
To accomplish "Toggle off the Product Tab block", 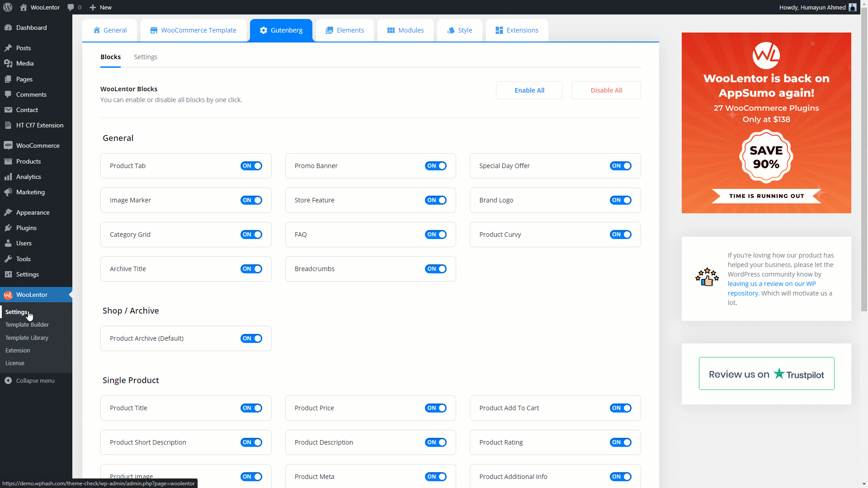I will pyautogui.click(x=251, y=166).
